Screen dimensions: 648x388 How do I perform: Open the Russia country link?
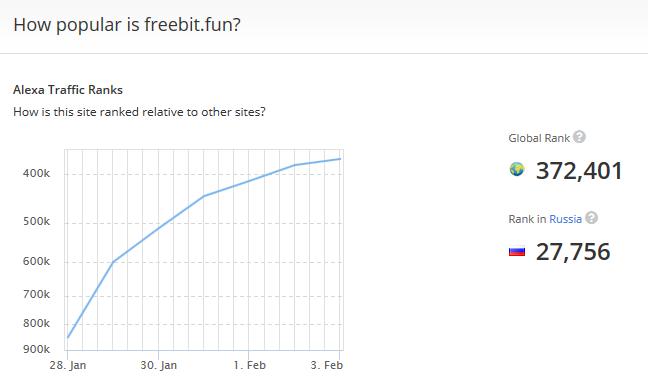565,219
